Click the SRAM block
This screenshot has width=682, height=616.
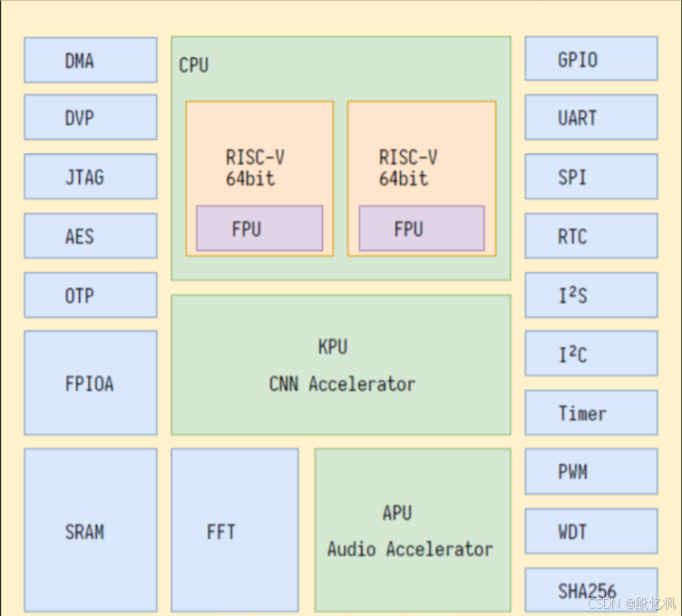(91, 531)
